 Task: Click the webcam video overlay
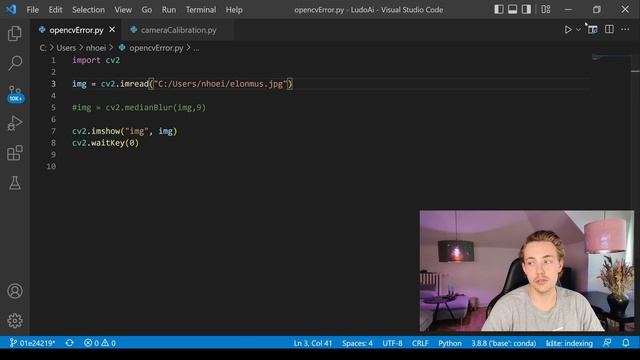tap(527, 271)
